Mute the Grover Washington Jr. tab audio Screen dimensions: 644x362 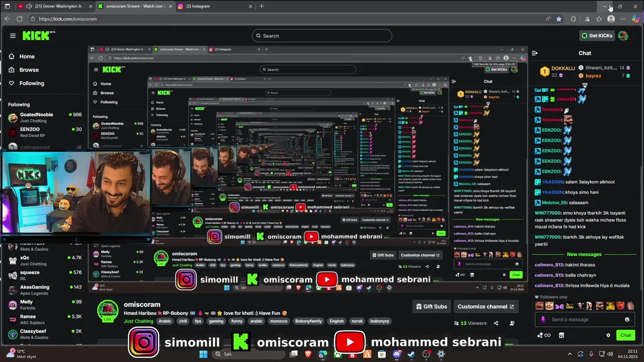pyautogui.click(x=28, y=6)
